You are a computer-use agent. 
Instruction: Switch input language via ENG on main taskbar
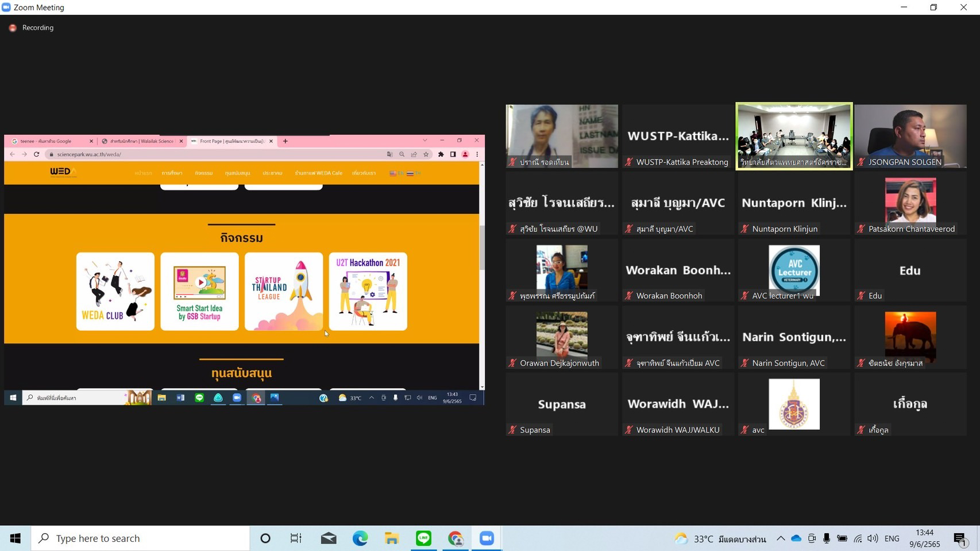tap(892, 538)
